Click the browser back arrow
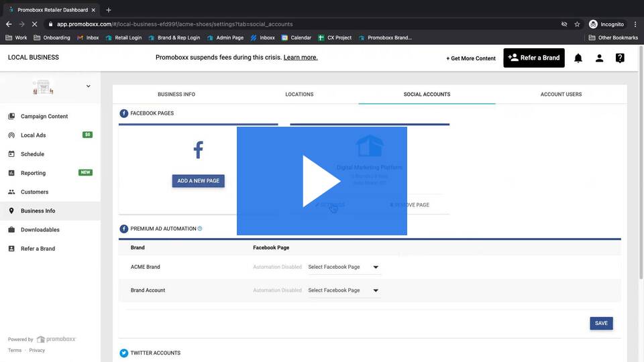Image resolution: width=644 pixels, height=362 pixels. (9, 24)
